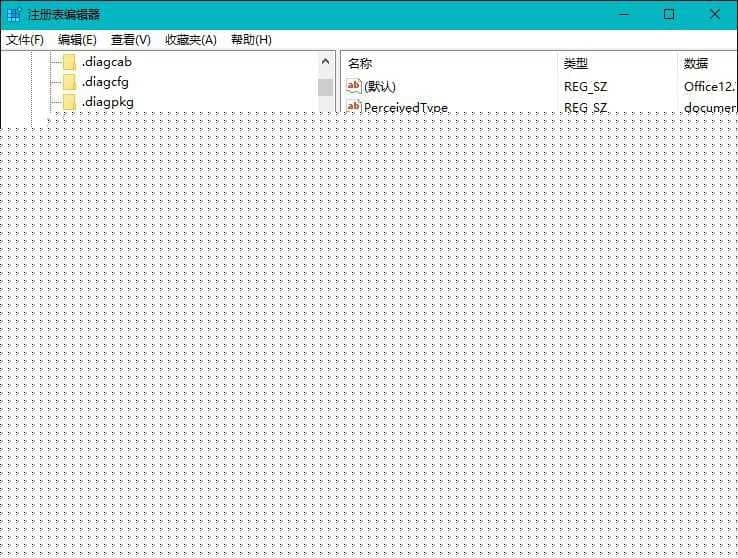Open the 帮助(H) menu
Screen dimensions: 738x558
click(x=251, y=40)
